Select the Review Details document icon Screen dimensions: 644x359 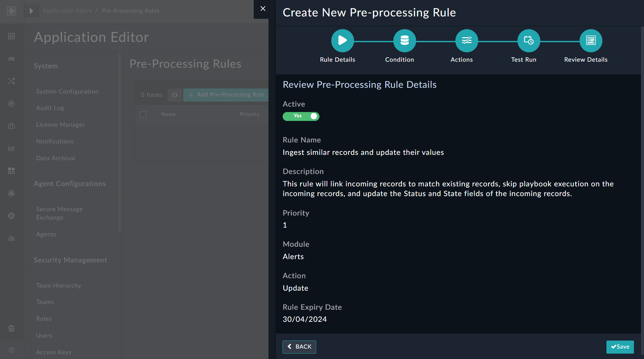(590, 41)
